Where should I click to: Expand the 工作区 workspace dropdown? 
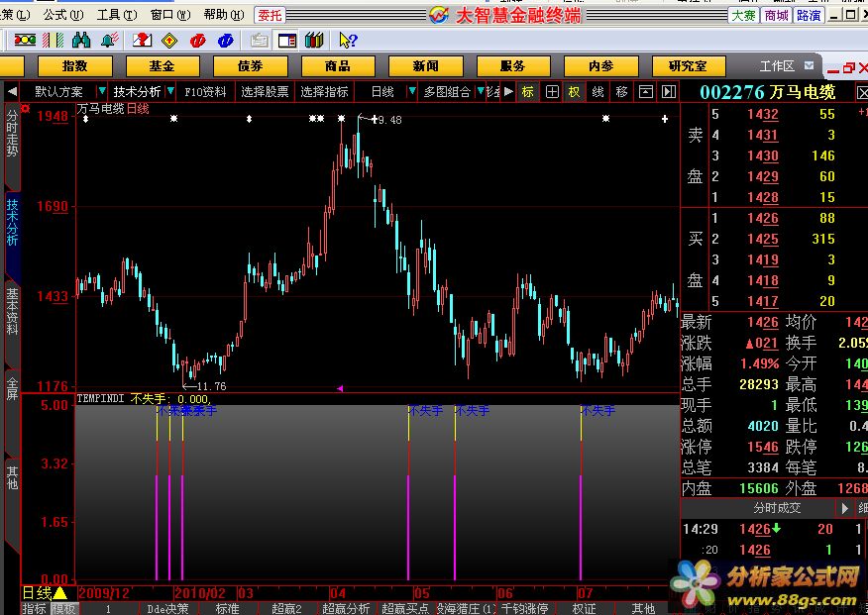(x=809, y=65)
